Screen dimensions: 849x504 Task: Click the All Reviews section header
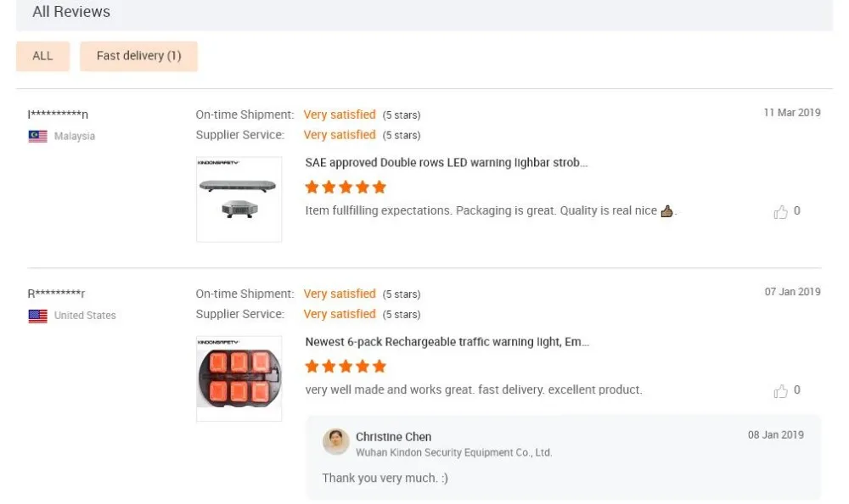71,12
